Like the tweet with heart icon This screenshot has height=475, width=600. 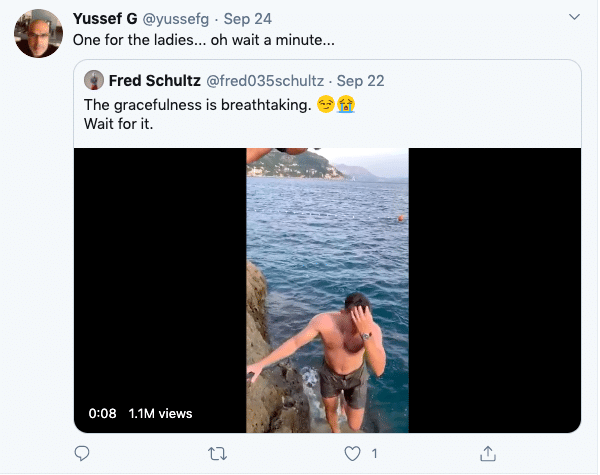(352, 454)
